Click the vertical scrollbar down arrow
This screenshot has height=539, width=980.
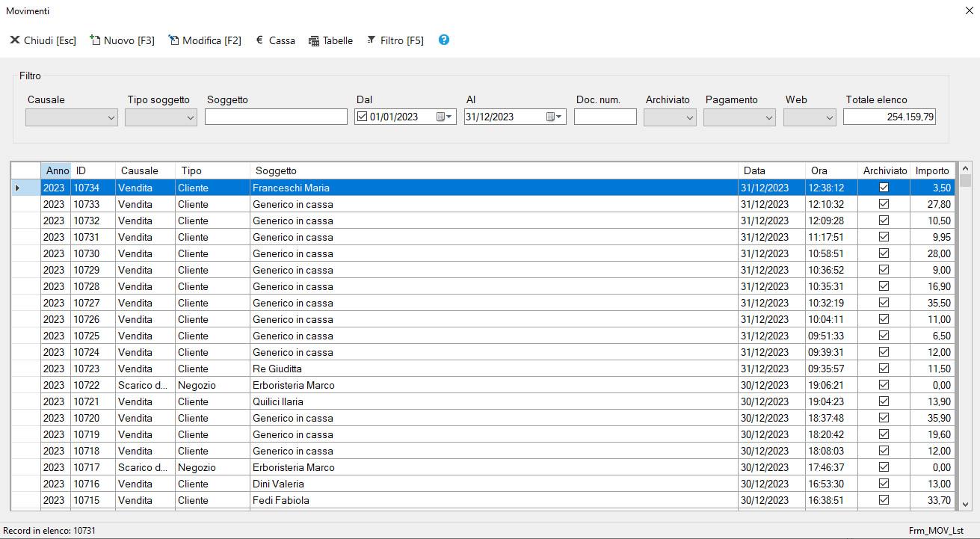965,505
